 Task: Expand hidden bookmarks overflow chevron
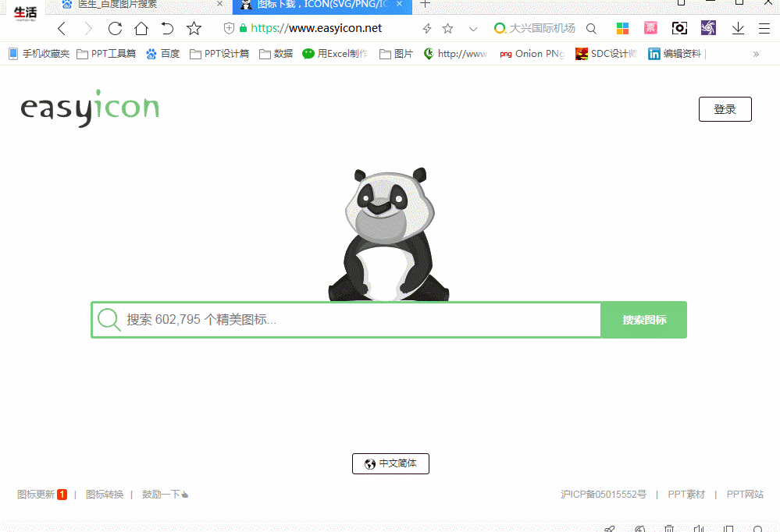[x=755, y=54]
